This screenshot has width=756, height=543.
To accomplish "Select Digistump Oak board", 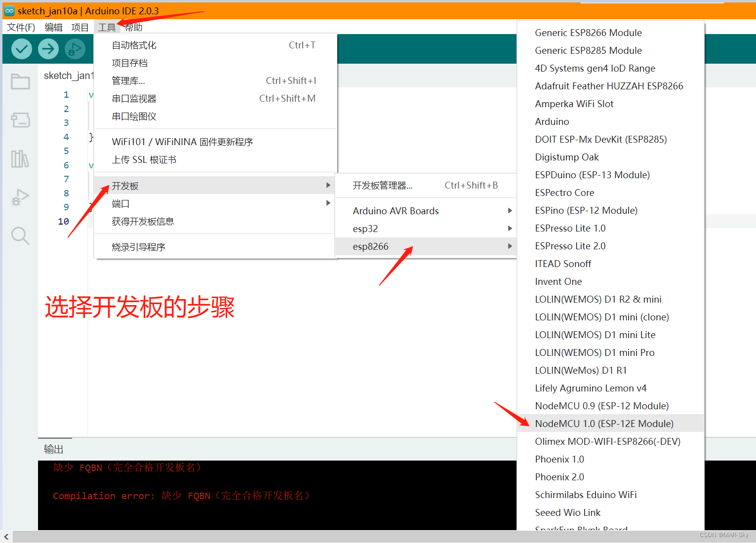I will click(x=610, y=157).
